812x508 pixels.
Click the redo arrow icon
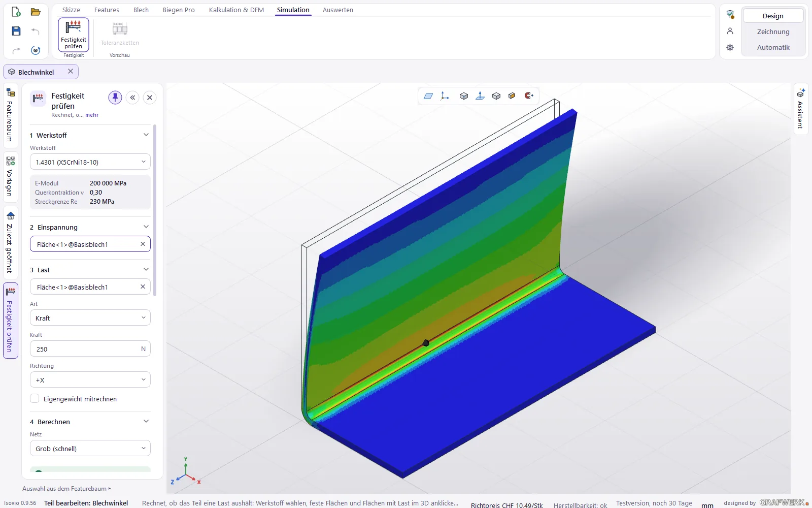[16, 50]
